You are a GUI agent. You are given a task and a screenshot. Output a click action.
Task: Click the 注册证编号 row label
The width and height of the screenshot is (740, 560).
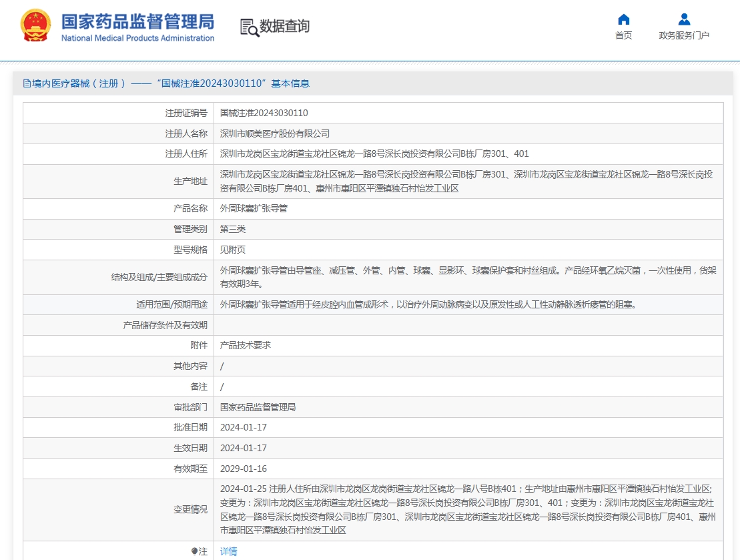186,113
